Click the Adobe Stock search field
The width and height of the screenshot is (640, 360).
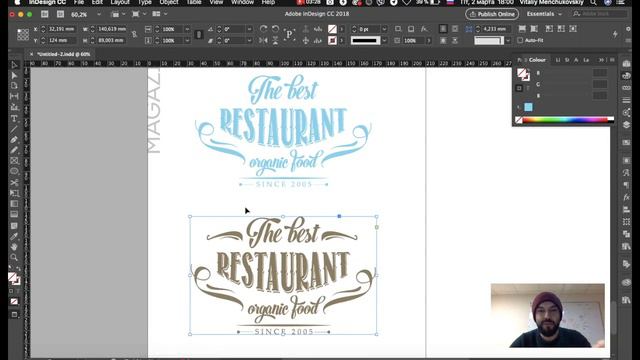599,14
